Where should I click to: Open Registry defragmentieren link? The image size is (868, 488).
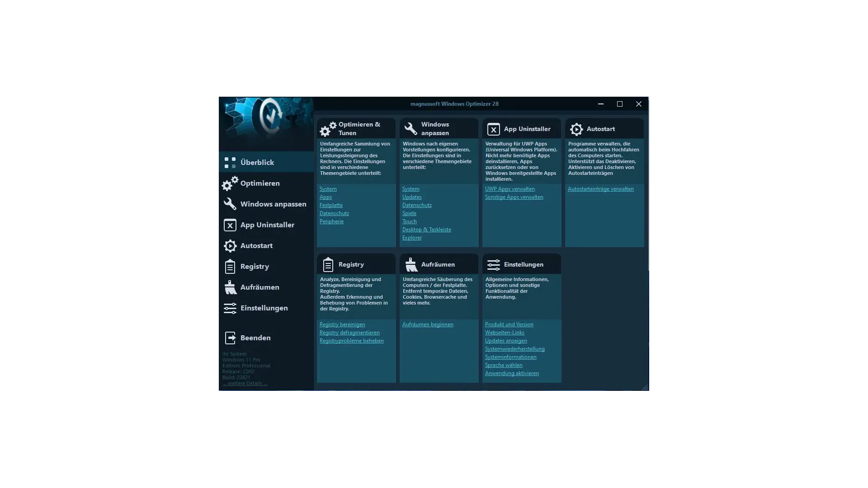349,333
